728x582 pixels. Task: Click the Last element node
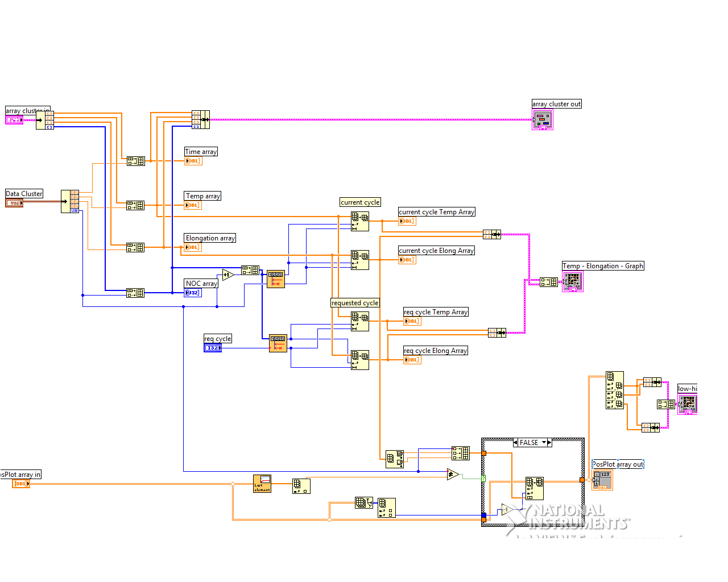[x=262, y=484]
